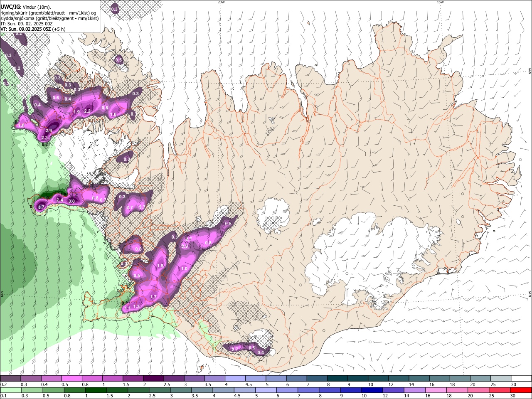Click the '2.9' precipitation value on the map
Image resolution: width=532 pixels, height=399 pixels.
49,131
